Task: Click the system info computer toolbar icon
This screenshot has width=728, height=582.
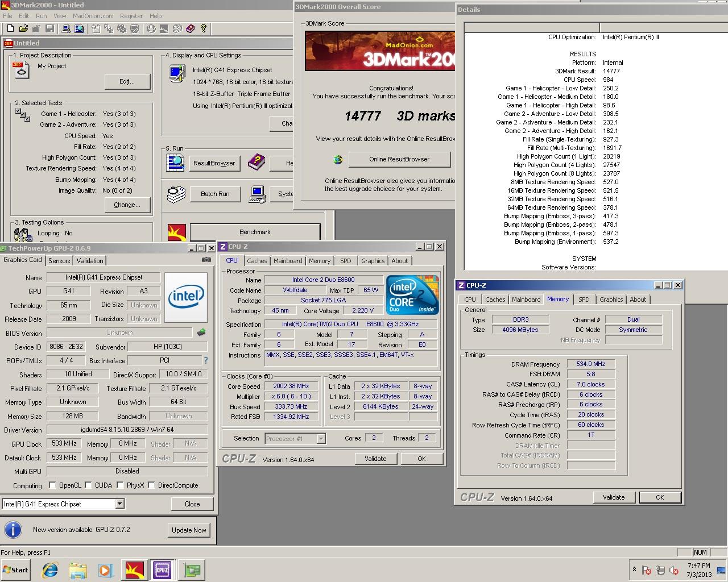Action: tap(65, 28)
